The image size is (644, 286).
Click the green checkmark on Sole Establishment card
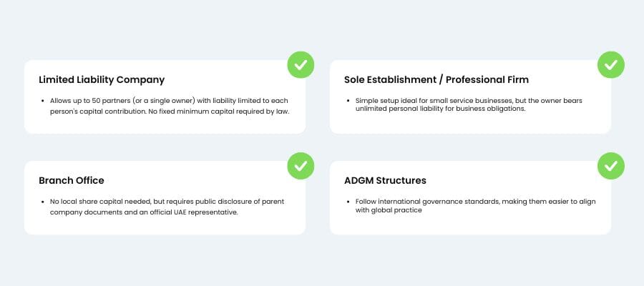(611, 65)
